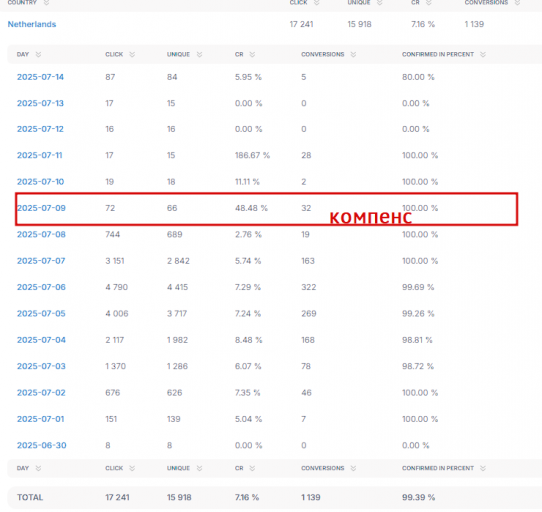Select unique count 3 717
This screenshot has height=512, width=542.
click(177, 314)
